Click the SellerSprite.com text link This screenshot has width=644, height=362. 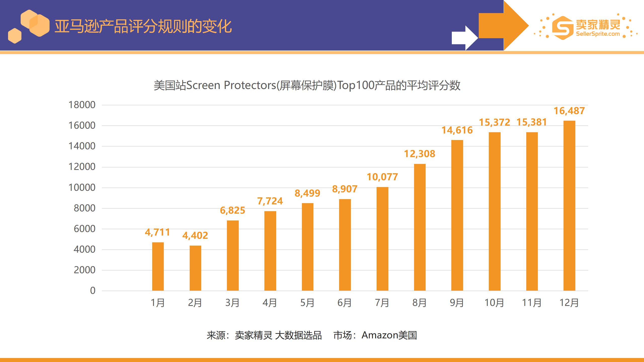pos(598,34)
